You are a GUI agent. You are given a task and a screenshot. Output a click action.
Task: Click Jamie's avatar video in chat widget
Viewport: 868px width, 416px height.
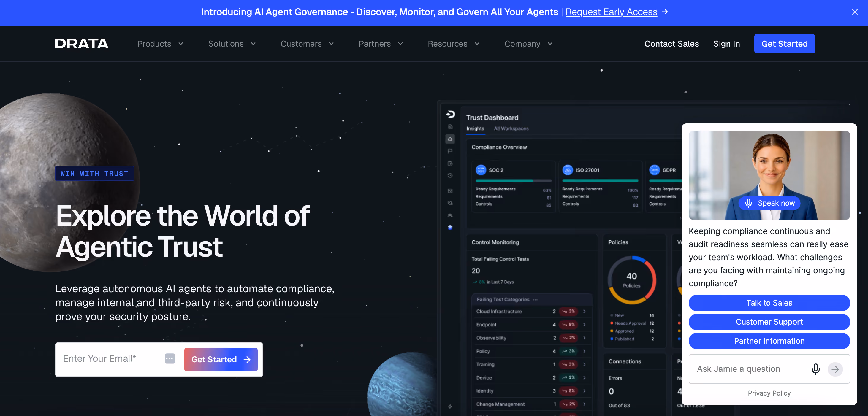[x=769, y=175]
